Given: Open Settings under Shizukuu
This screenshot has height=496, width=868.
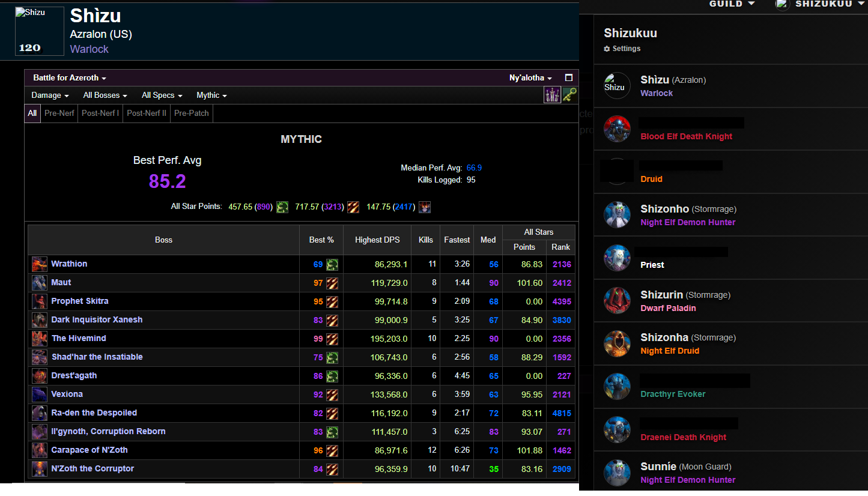Looking at the screenshot, I should pyautogui.click(x=622, y=49).
